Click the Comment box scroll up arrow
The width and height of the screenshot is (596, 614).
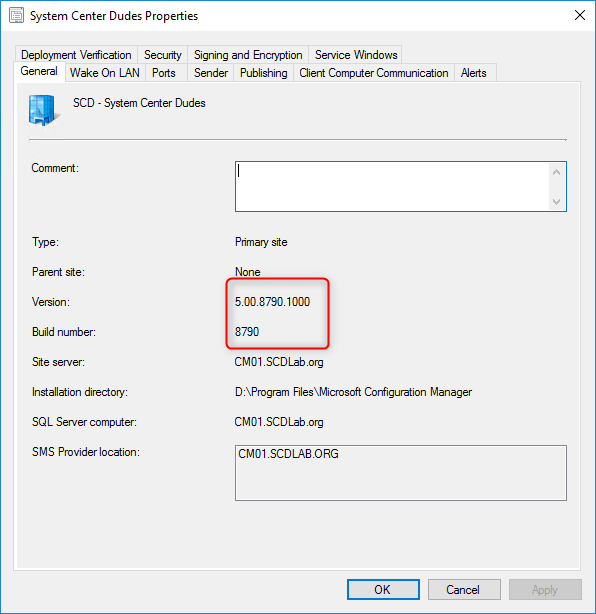click(x=556, y=172)
